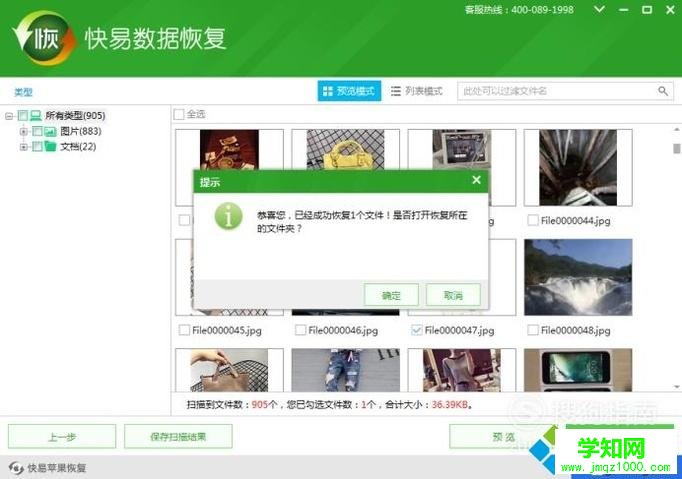
Task: Close the 提示 dialog with its X
Action: [x=477, y=180]
